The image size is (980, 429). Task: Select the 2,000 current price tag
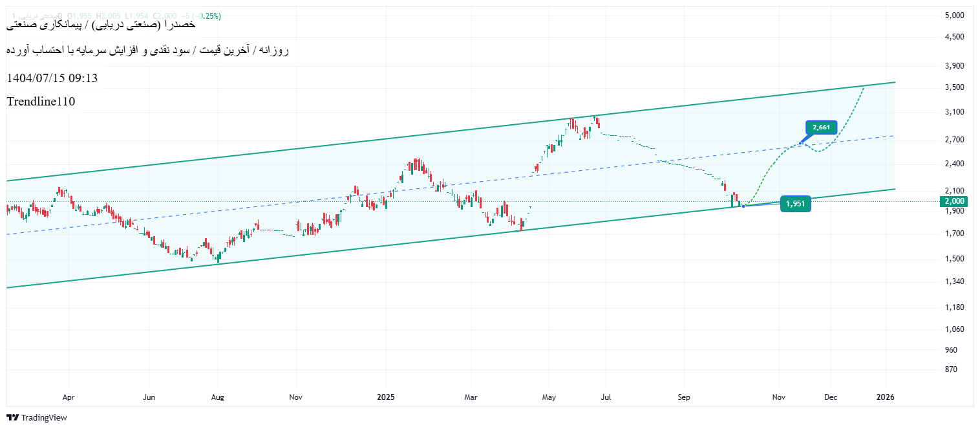[x=954, y=201]
